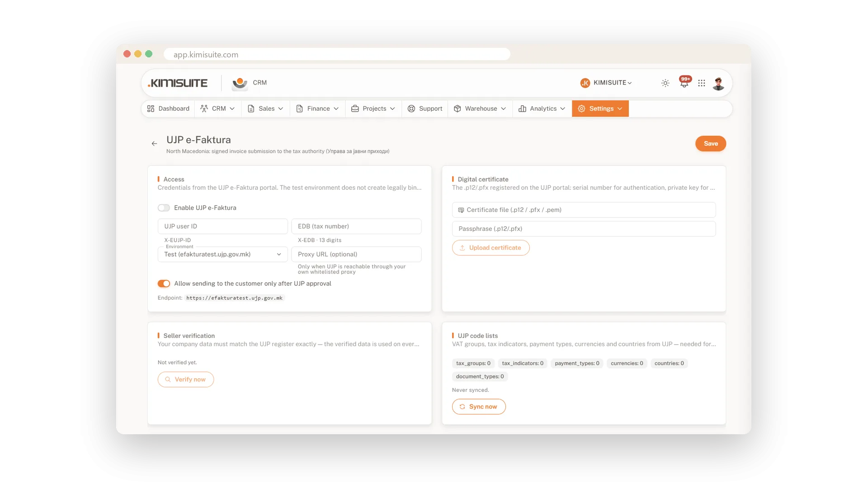Screen dimensions: 868x488
Task: Click the Projects briefcase icon
Action: click(x=355, y=109)
